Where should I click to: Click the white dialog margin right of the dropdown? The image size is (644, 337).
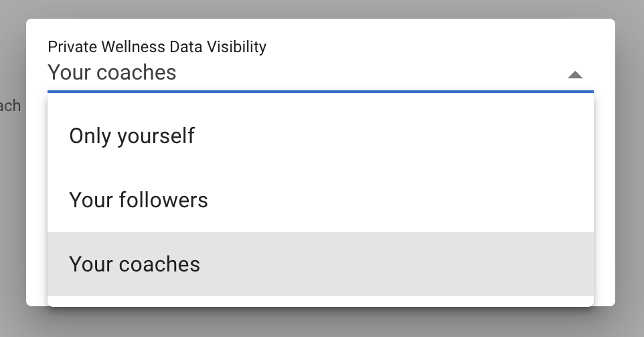[604, 201]
